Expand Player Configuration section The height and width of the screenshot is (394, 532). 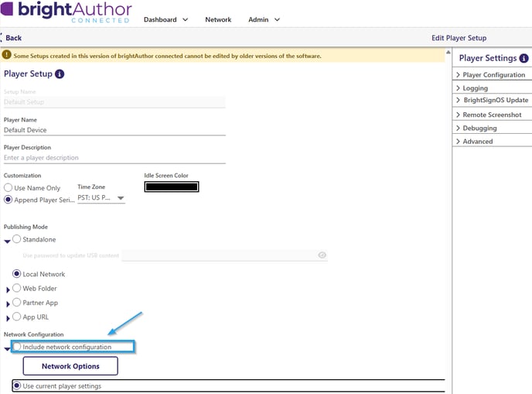(492, 75)
